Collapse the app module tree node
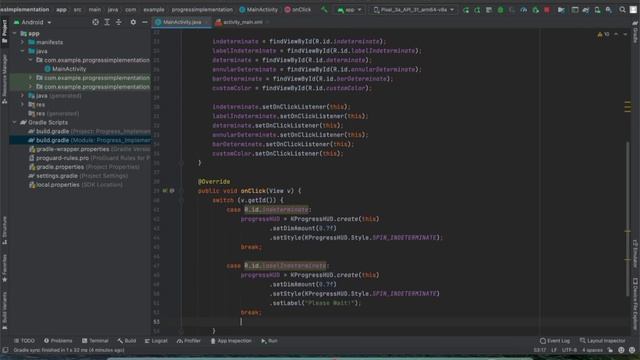640x360 pixels. click(x=15, y=33)
